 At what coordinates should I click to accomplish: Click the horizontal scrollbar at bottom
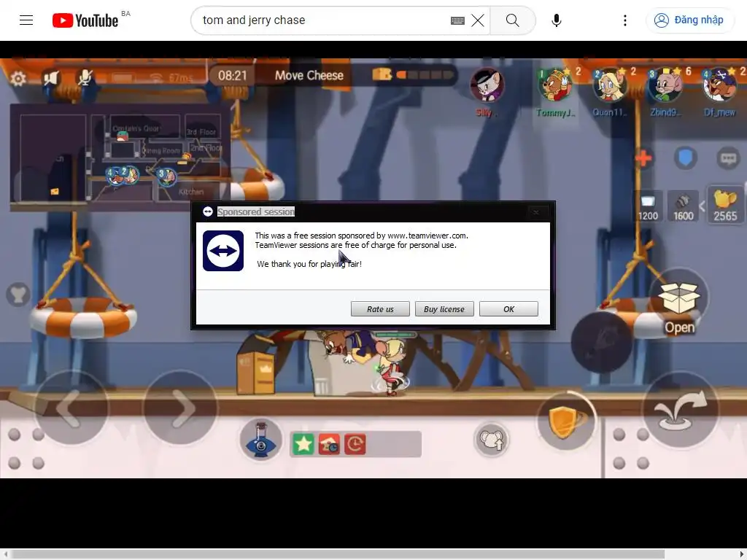point(338,554)
